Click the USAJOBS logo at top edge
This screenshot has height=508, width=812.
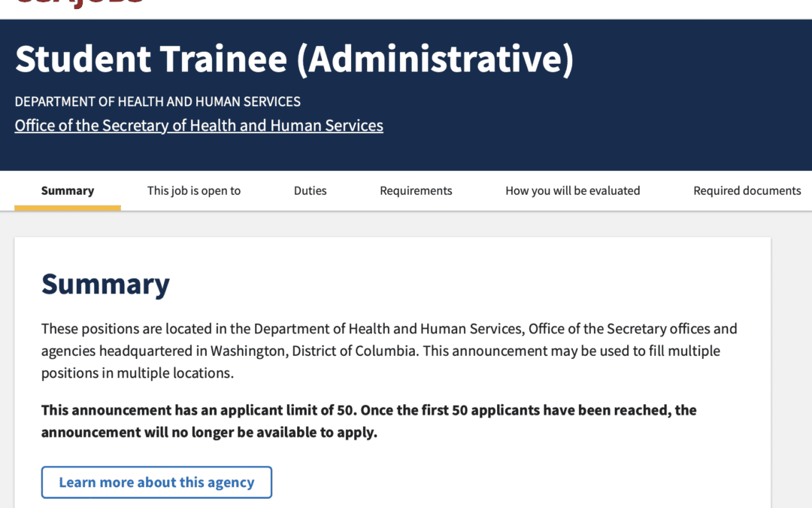point(79,3)
